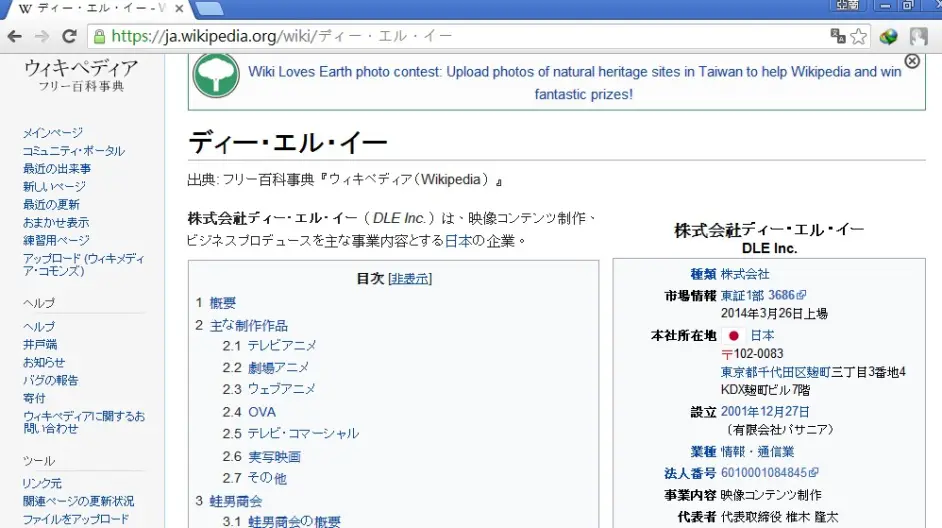Open 井戸端 sidebar link
942x528 pixels.
[x=40, y=345]
